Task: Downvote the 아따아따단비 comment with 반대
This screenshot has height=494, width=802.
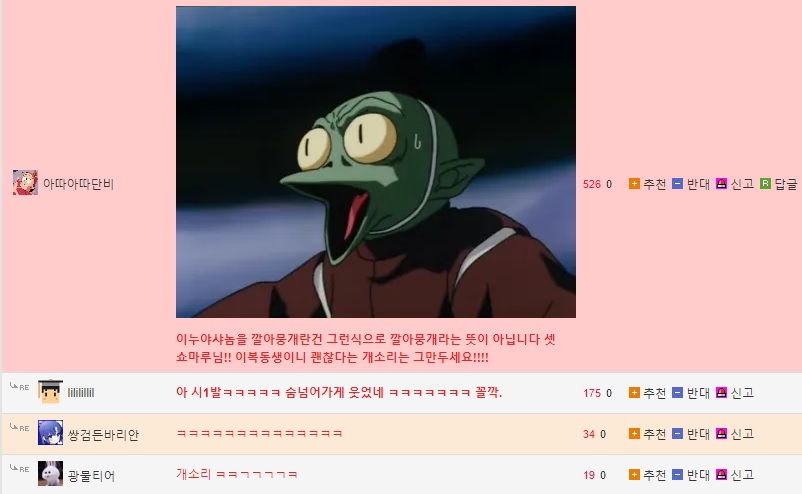Action: click(690, 184)
